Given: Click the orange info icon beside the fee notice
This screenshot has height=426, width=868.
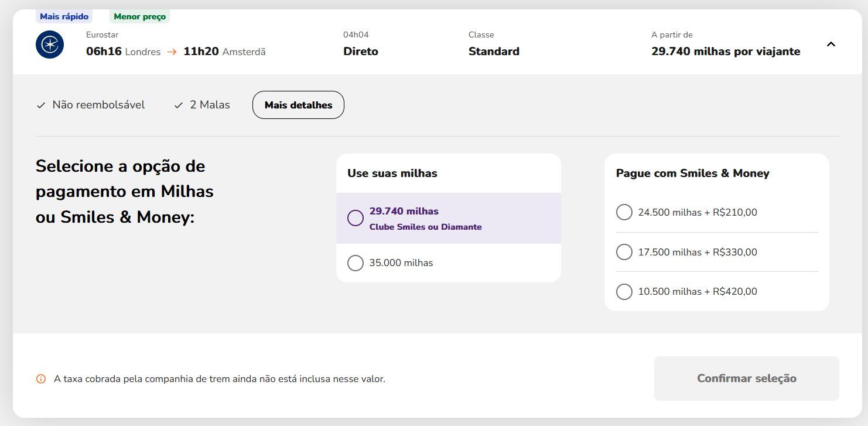Looking at the screenshot, I should point(41,379).
